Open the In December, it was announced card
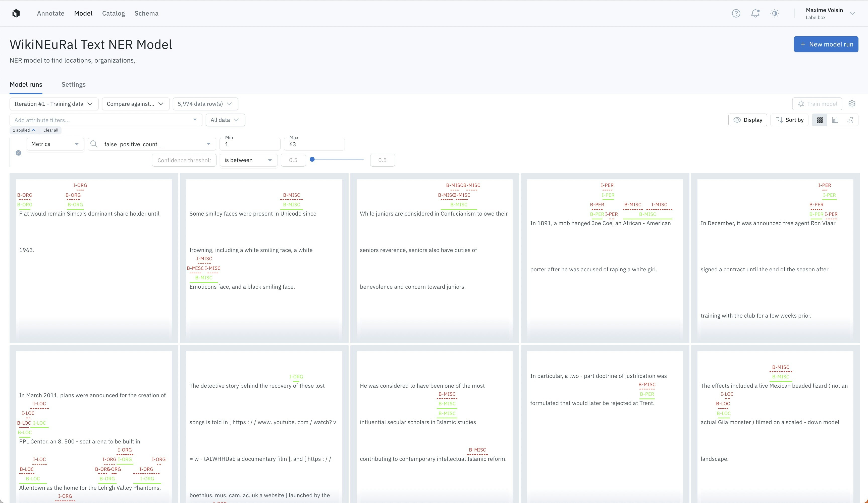Screen dimensions: 868x503 point(775,258)
